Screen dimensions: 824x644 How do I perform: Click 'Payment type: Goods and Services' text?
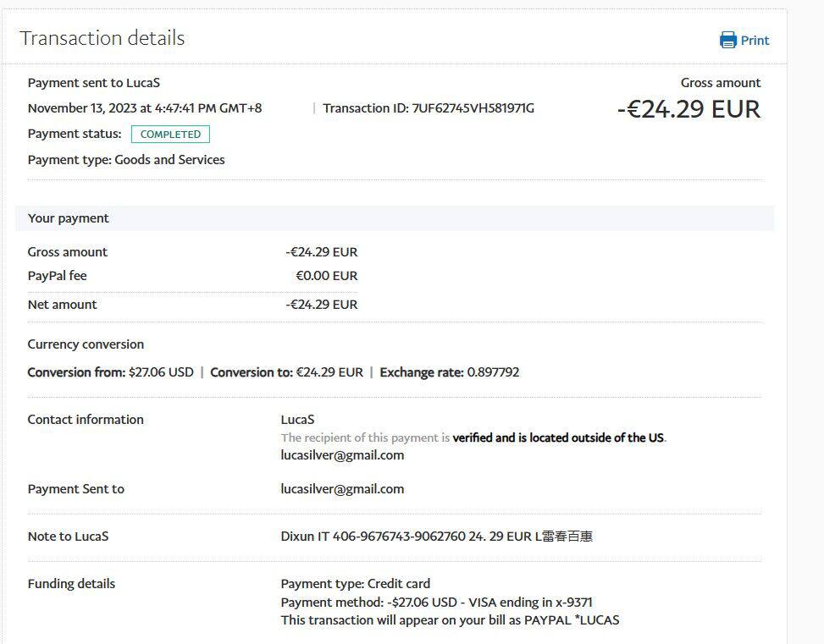[126, 160]
